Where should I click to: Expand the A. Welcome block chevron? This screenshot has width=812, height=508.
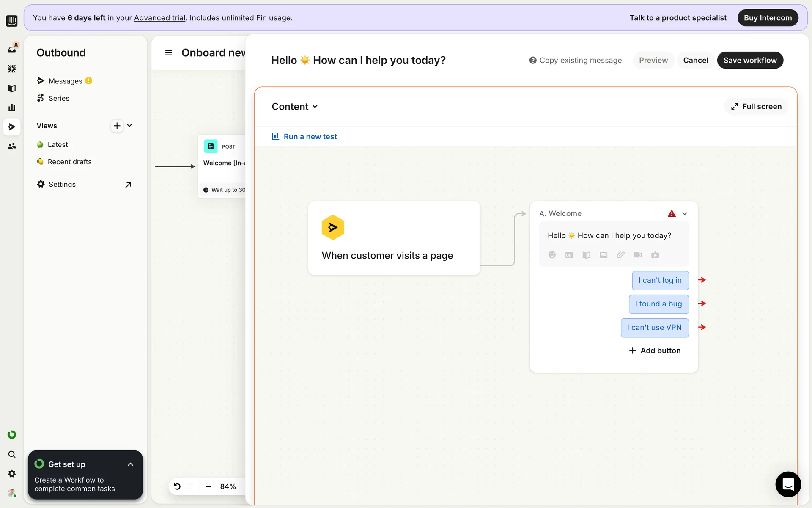point(685,214)
